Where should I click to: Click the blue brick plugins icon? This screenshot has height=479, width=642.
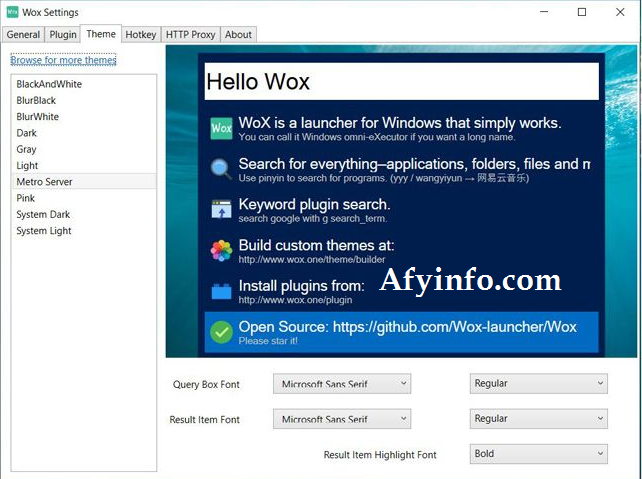point(221,291)
